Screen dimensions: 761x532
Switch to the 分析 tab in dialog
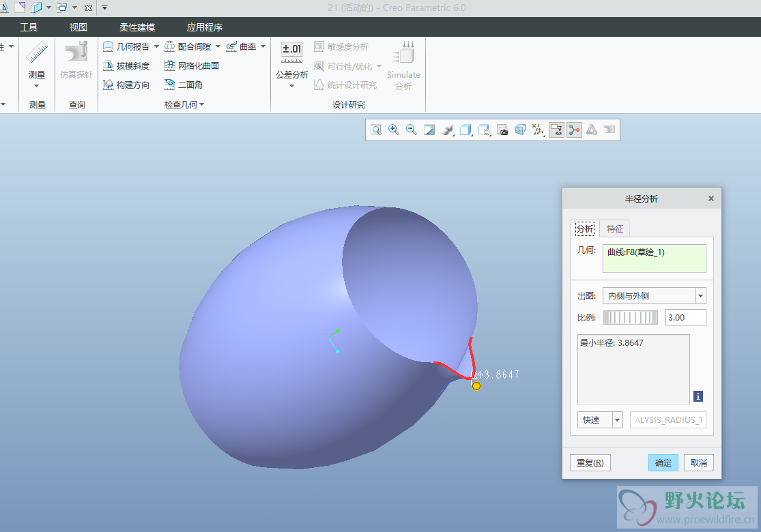coord(585,228)
